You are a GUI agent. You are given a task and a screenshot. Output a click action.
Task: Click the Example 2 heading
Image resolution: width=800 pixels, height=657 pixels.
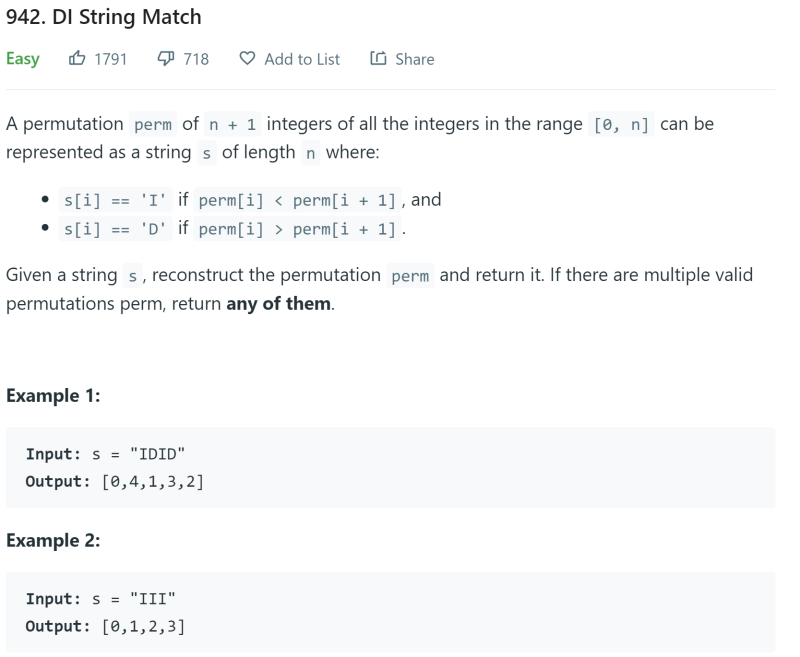[53, 539]
